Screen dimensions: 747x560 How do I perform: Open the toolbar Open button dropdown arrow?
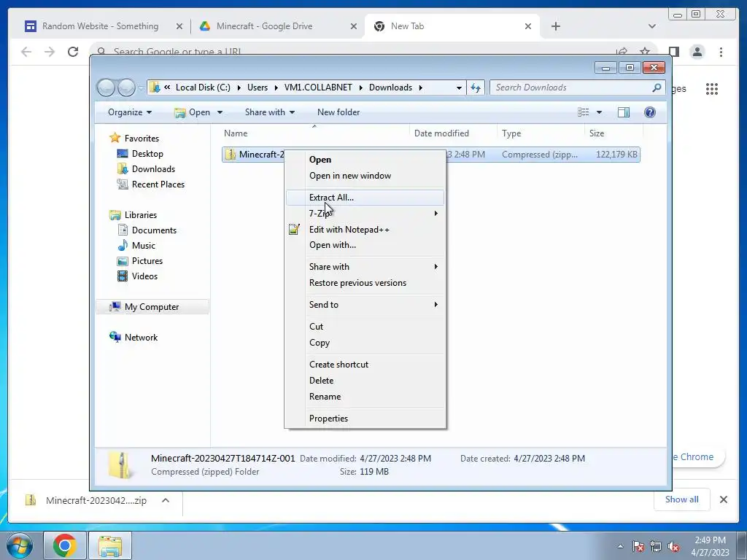220,112
